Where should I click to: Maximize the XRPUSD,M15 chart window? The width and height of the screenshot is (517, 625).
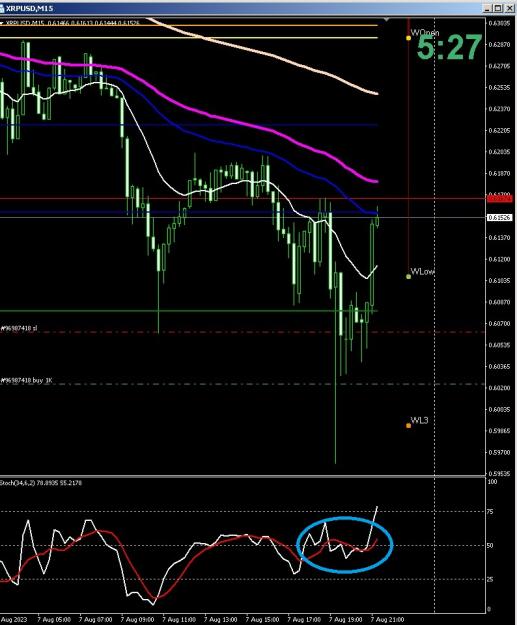click(498, 8)
